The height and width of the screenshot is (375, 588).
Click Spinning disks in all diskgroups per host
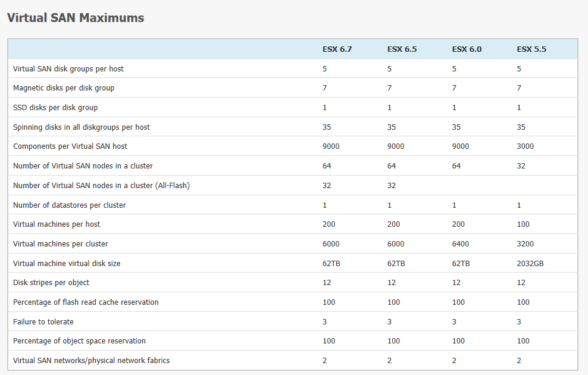(82, 127)
